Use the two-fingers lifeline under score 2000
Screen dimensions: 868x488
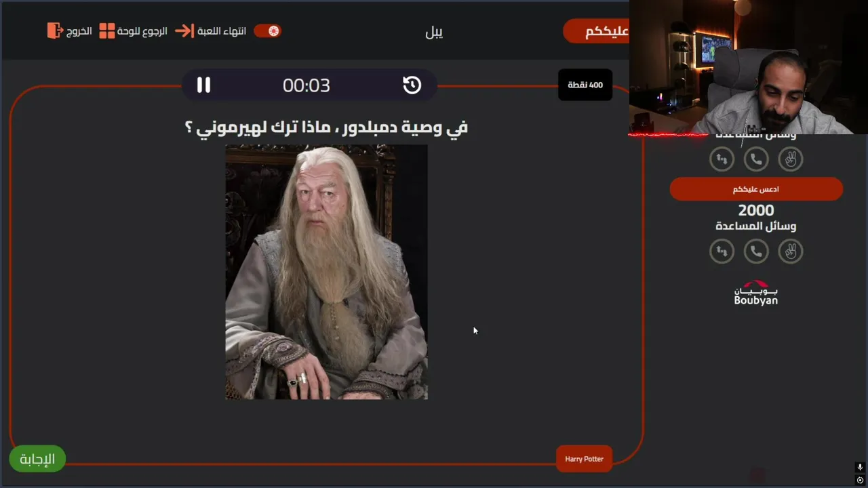(x=791, y=251)
